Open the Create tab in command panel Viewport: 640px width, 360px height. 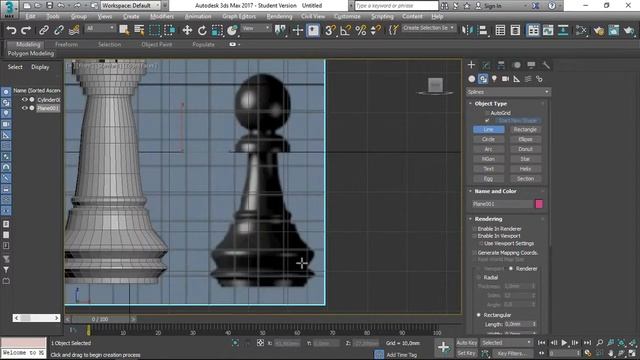[471, 65]
